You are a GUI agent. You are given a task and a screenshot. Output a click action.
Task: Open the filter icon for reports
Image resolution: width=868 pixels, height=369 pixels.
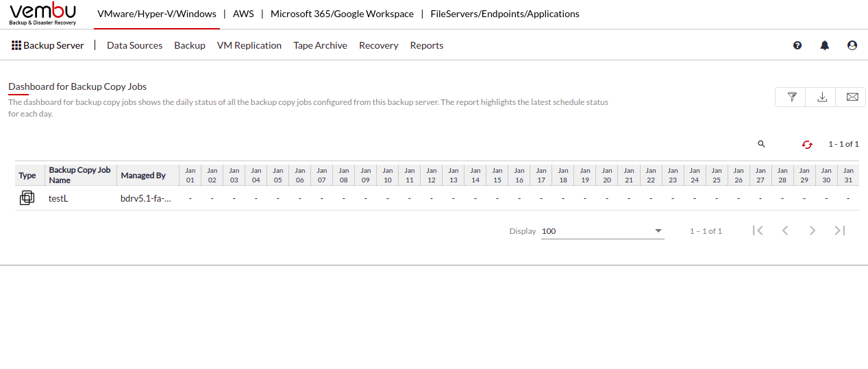pyautogui.click(x=791, y=97)
